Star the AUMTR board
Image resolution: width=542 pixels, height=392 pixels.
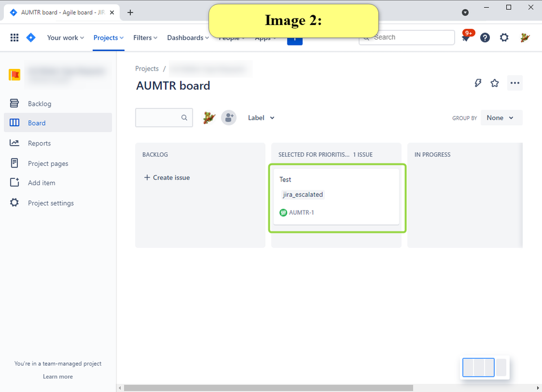click(495, 83)
